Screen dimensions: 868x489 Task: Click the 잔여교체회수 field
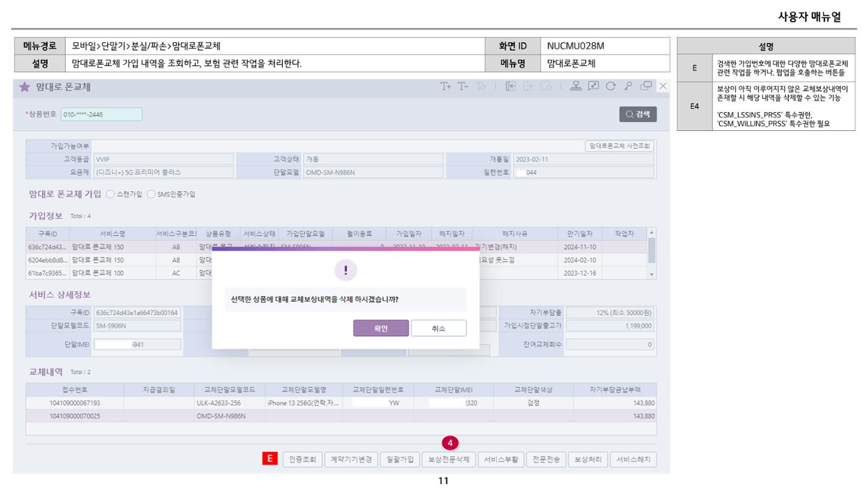tap(610, 344)
